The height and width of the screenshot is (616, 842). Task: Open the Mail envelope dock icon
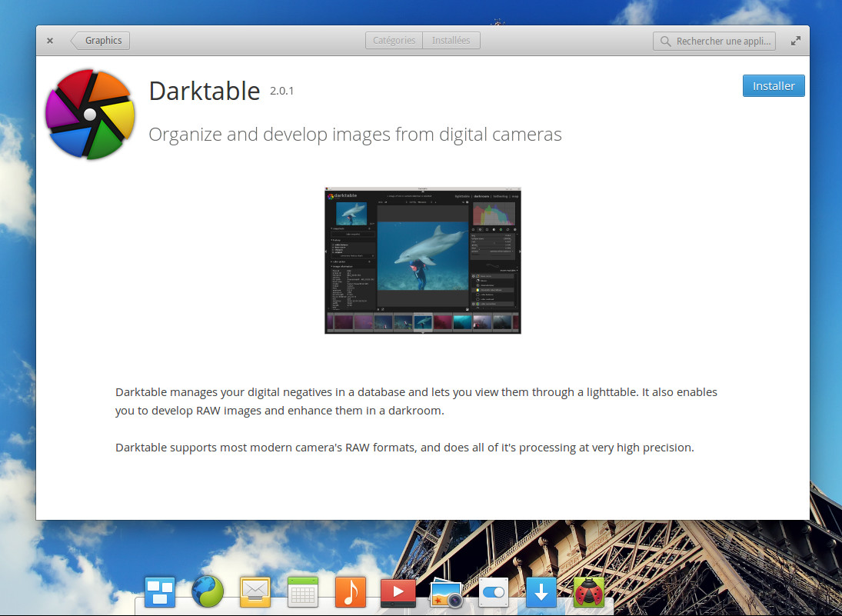(x=255, y=592)
